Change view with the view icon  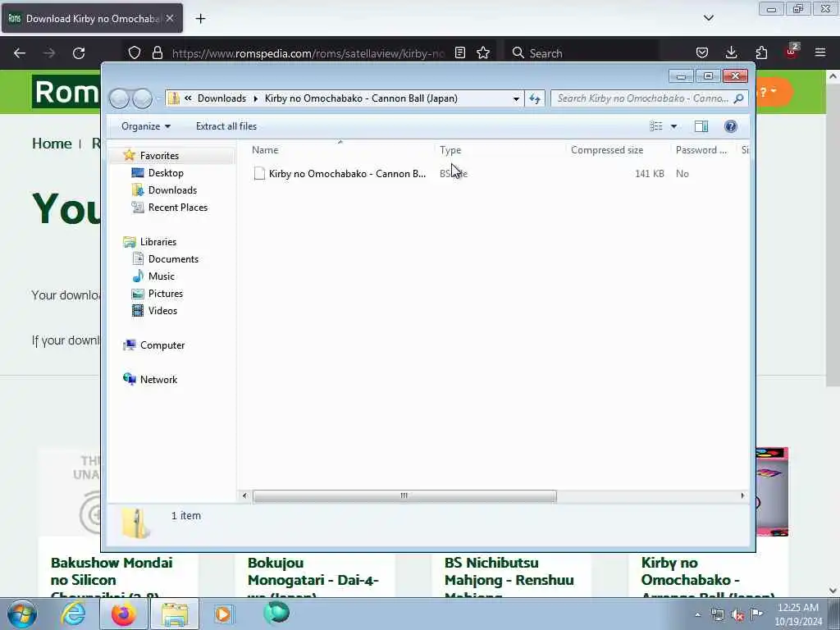(x=655, y=126)
